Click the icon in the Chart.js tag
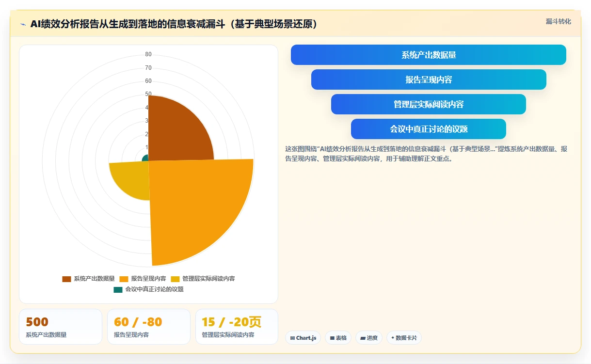This screenshot has height=364, width=591. click(x=292, y=338)
